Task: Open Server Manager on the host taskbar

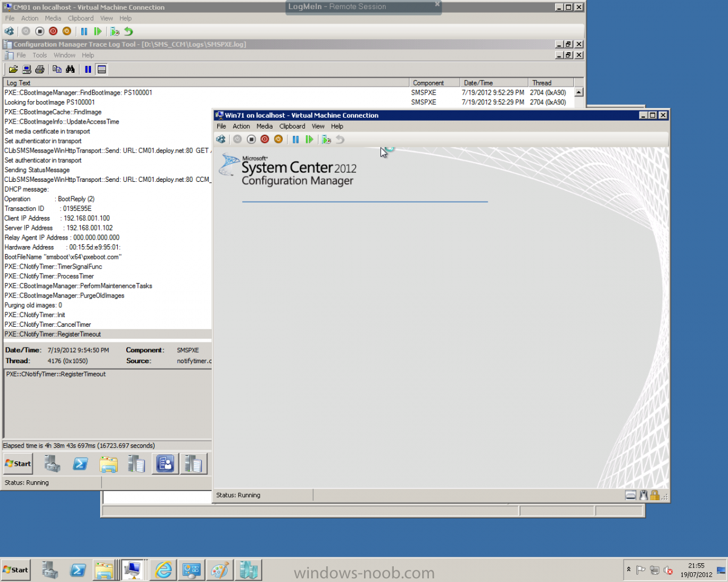Action: [50, 570]
